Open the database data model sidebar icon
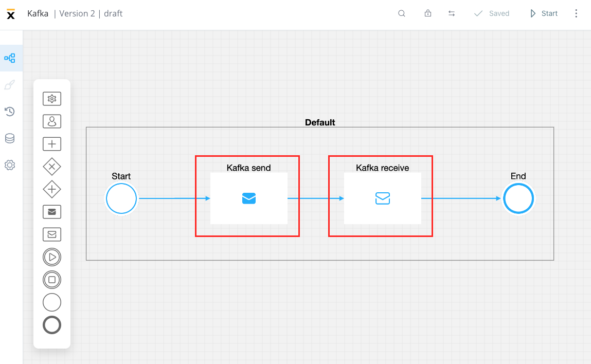Viewport: 591px width, 364px height. [10, 138]
